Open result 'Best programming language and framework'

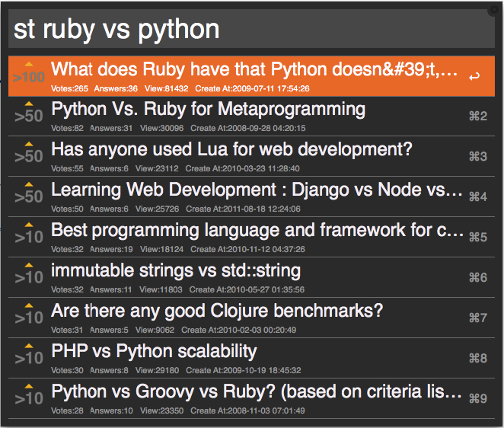[x=251, y=237]
